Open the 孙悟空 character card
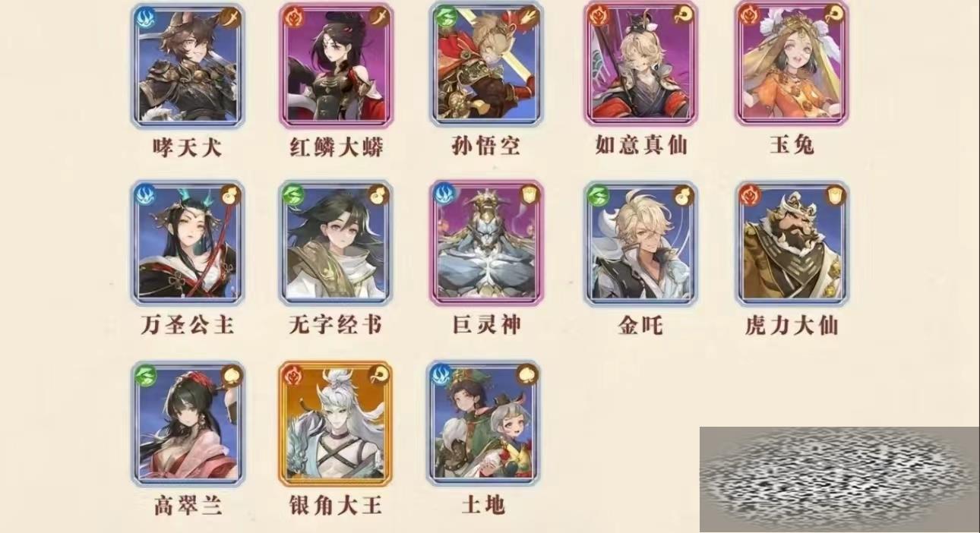Image resolution: width=980 pixels, height=533 pixels. coord(486,65)
